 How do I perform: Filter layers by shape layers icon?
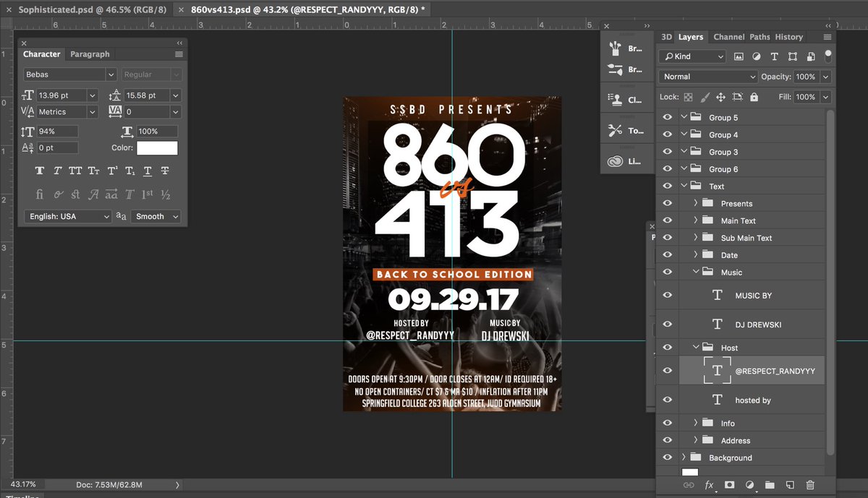point(793,56)
